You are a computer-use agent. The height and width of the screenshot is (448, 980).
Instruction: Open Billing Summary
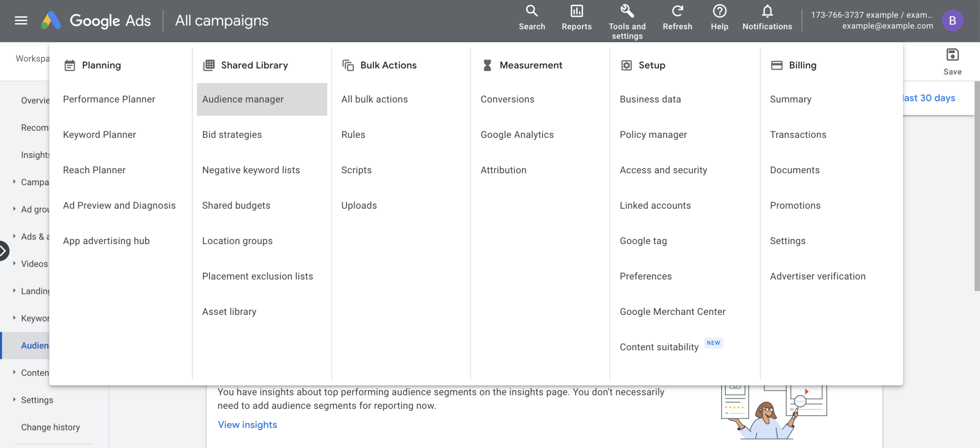pos(791,99)
